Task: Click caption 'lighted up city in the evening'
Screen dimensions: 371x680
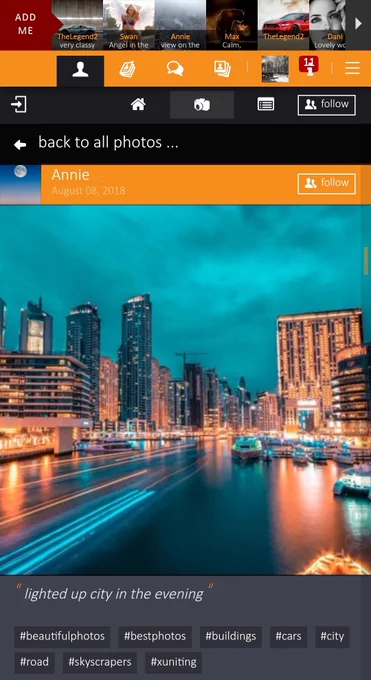Action: (x=114, y=594)
